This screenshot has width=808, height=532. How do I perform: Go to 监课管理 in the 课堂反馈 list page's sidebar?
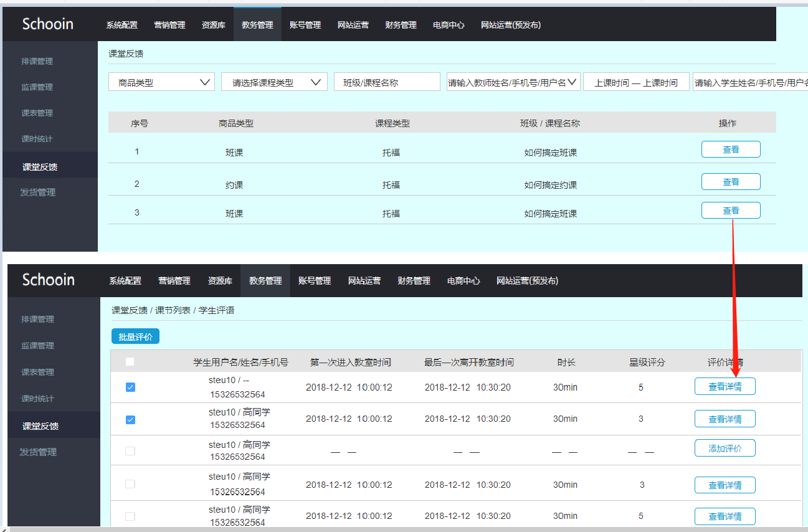pyautogui.click(x=37, y=87)
